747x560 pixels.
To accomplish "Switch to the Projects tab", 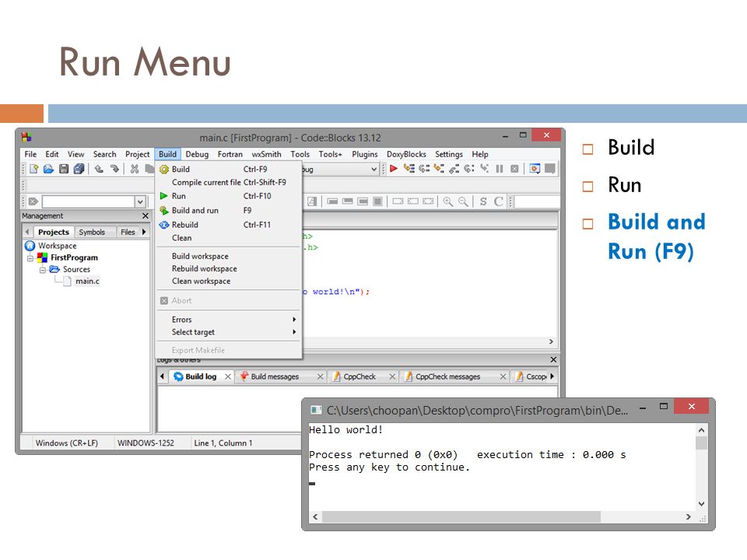I will pos(54,232).
